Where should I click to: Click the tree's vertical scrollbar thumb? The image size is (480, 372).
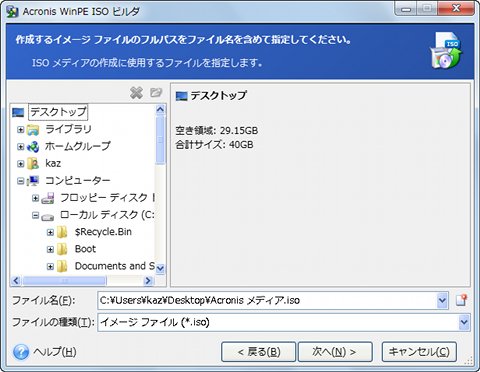(160, 140)
